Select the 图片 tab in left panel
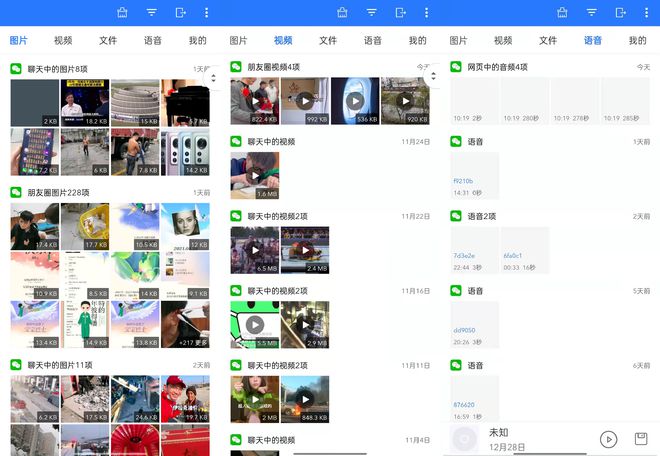The height and width of the screenshot is (456, 660). click(19, 40)
